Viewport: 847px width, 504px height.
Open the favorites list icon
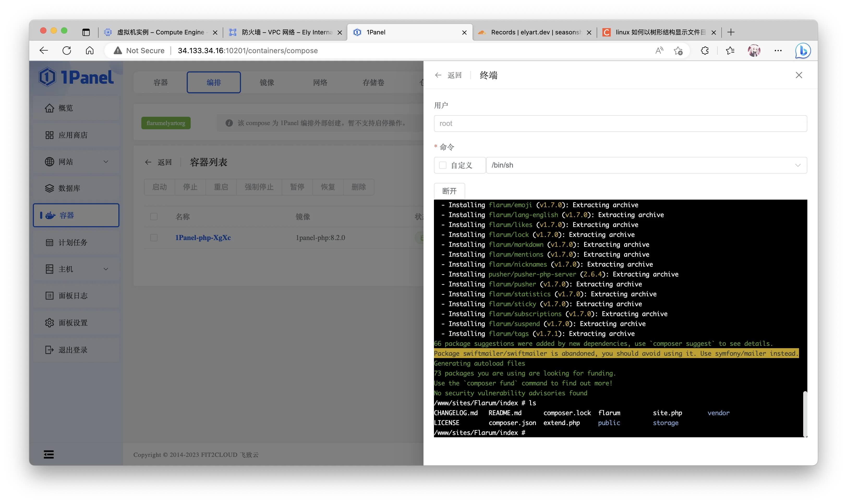coord(730,51)
